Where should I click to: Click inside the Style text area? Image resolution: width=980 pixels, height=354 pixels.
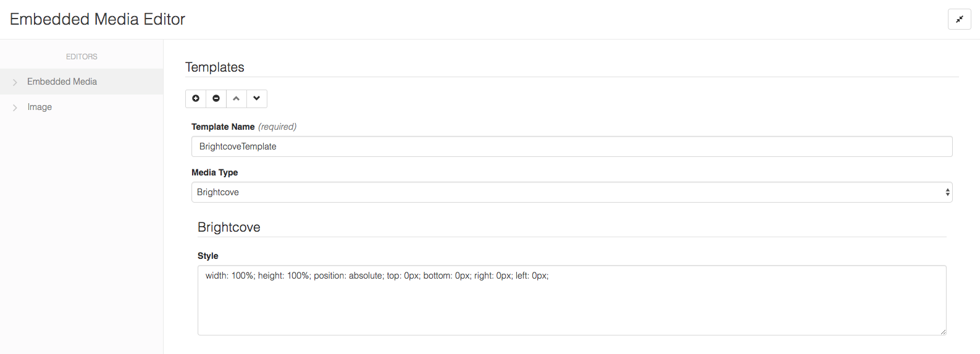click(572, 300)
